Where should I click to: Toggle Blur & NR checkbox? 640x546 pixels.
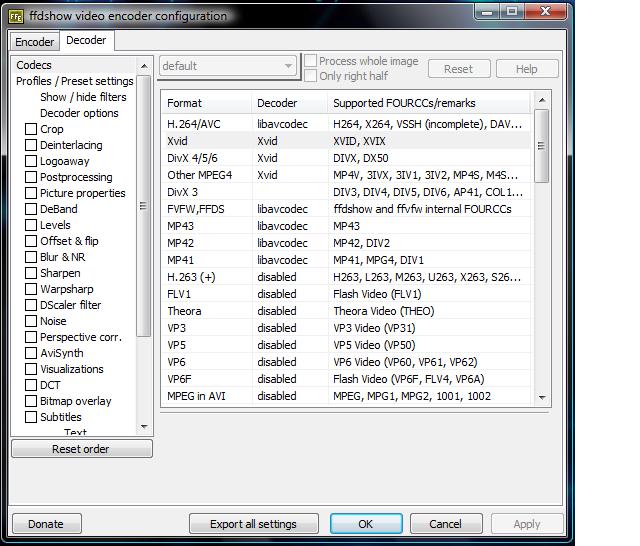pos(31,257)
